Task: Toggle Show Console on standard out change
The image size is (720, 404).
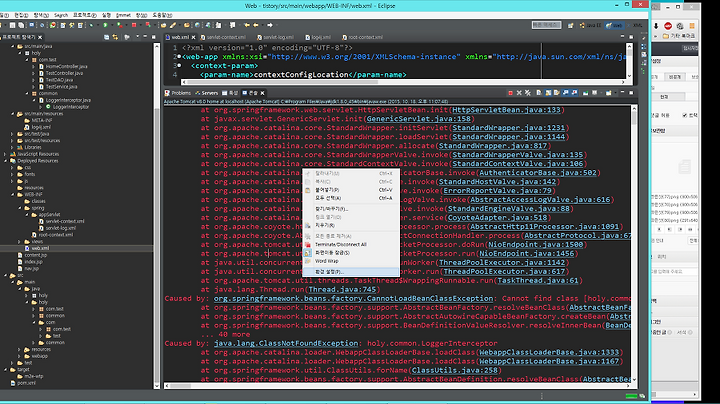Action: point(565,93)
